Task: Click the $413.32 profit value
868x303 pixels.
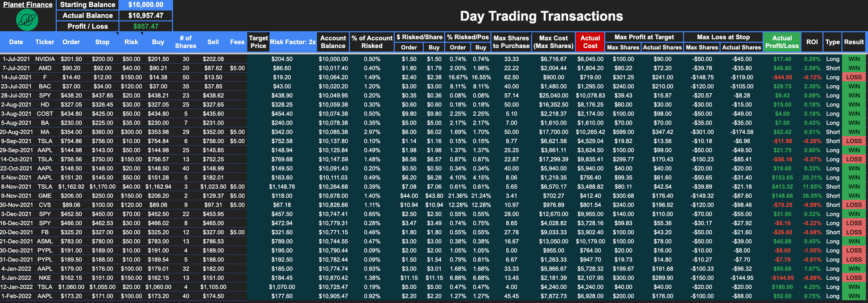Action: (x=782, y=187)
